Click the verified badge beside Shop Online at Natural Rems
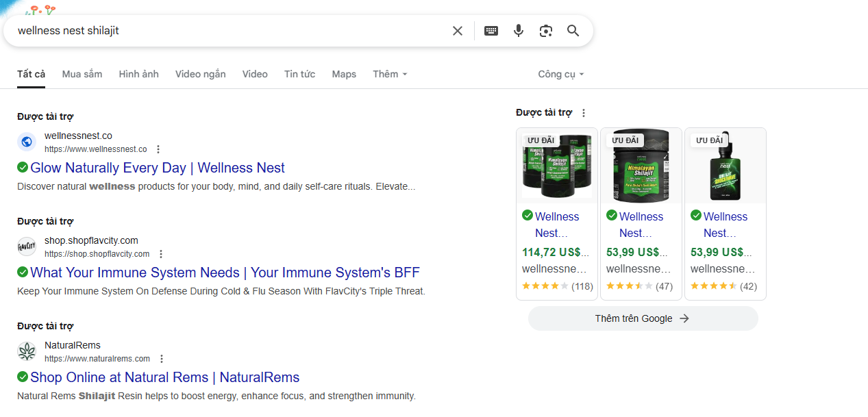This screenshot has height=417, width=868. pyautogui.click(x=23, y=377)
